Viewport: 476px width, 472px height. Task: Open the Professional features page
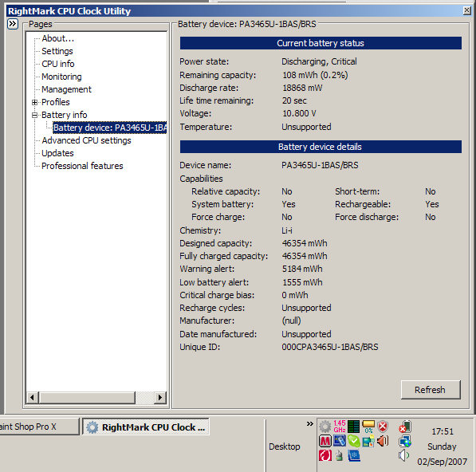(x=82, y=166)
